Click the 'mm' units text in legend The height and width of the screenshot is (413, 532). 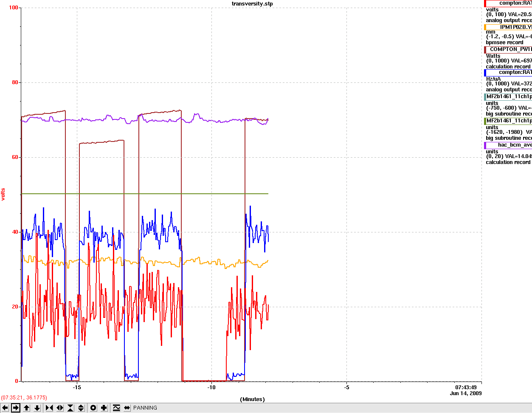coord(490,32)
